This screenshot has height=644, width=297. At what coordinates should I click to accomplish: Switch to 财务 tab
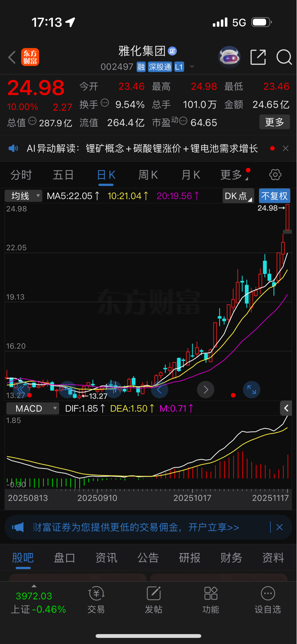pos(231,558)
